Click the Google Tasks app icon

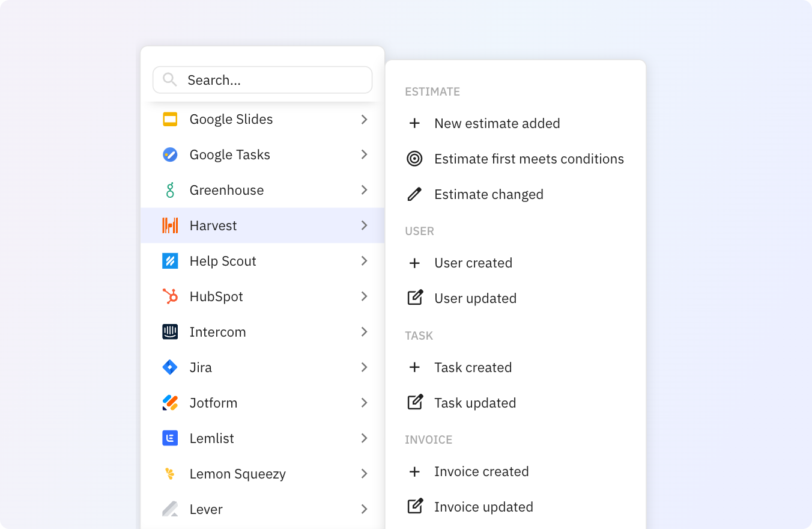coord(170,154)
